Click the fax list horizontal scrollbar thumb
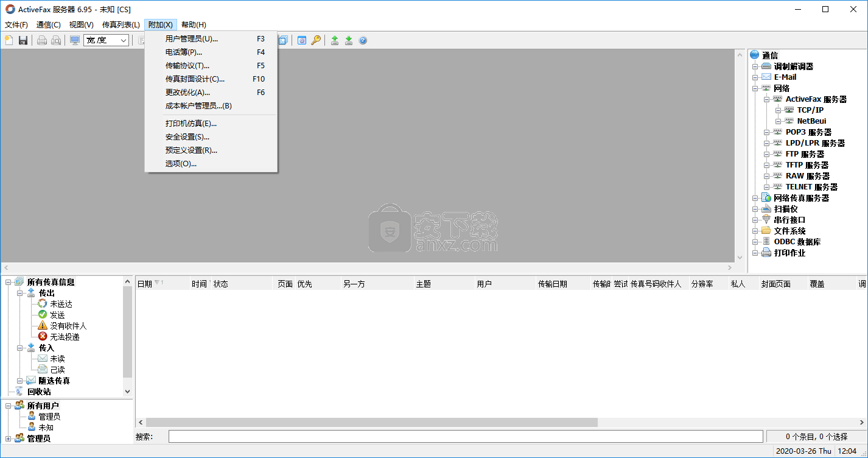Screen dimensions: 868x458 point(372,422)
